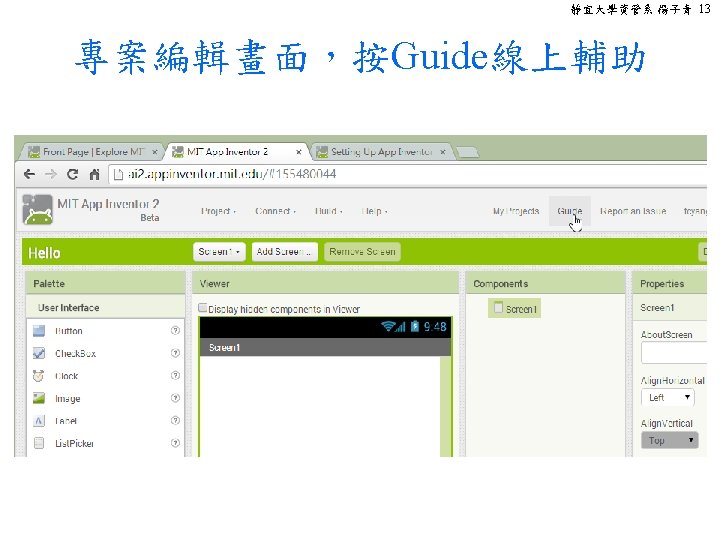
Task: Click the browser back arrow
Action: click(x=29, y=174)
